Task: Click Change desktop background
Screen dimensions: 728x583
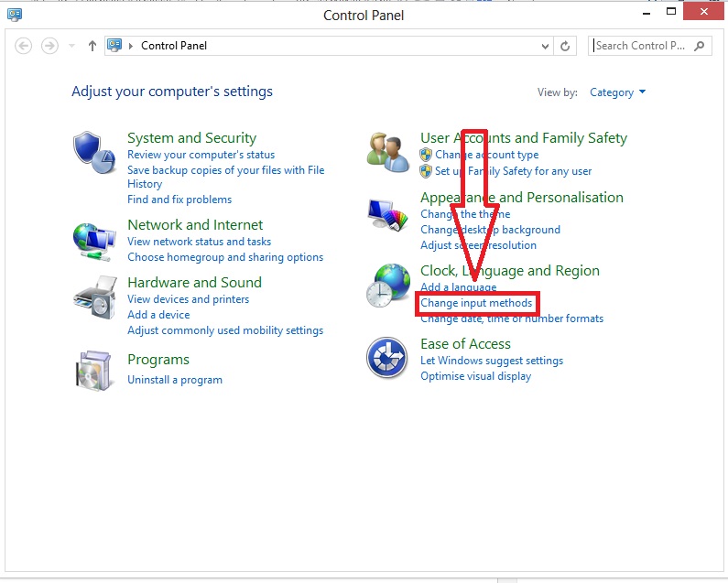Action: [490, 230]
